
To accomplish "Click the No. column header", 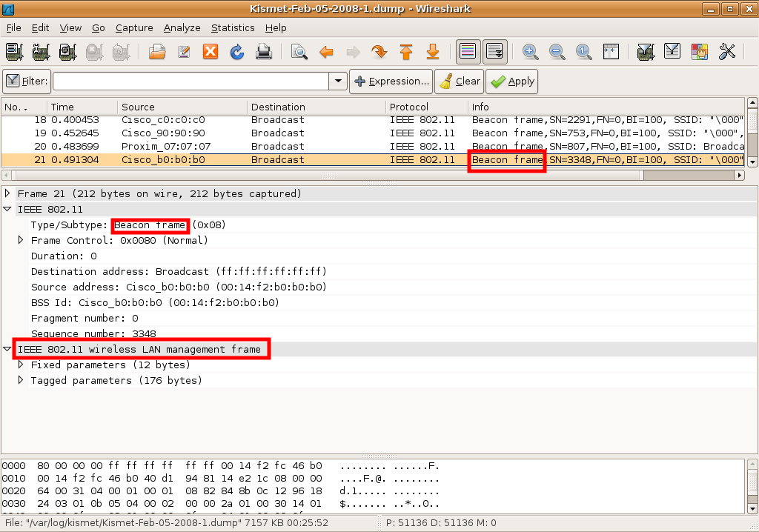I will pos(24,107).
